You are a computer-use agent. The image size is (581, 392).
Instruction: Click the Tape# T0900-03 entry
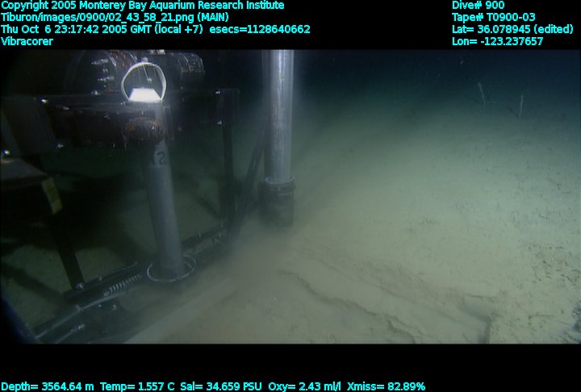click(494, 18)
